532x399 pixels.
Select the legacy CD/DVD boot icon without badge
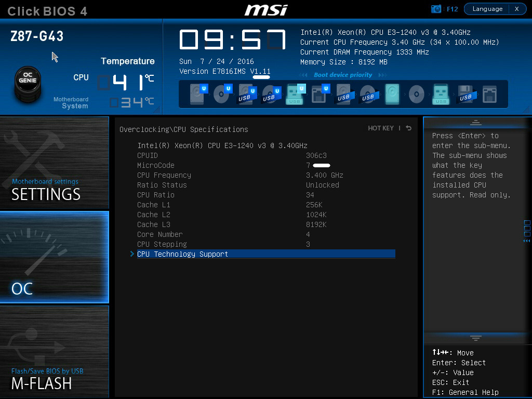pos(416,94)
